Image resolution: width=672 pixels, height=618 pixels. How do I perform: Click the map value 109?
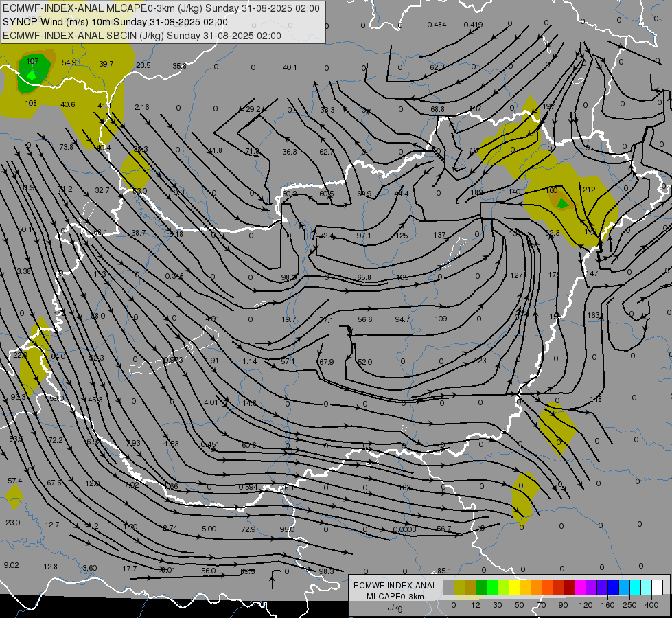point(441,319)
